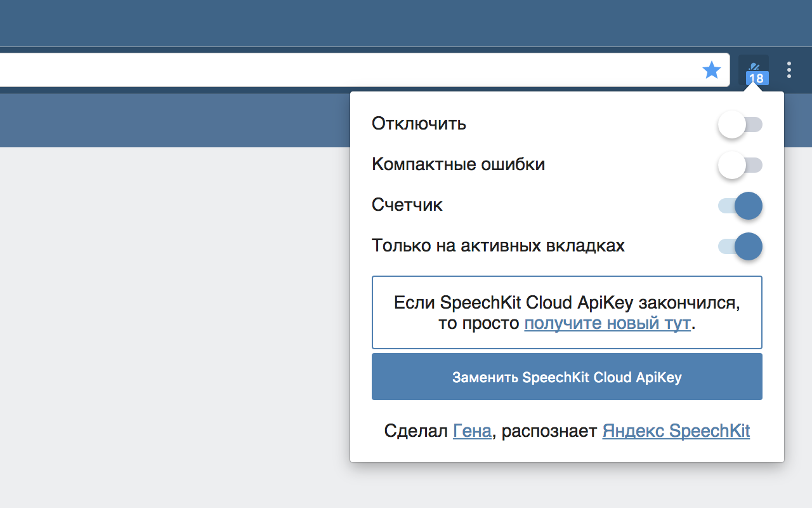This screenshot has height=508, width=812.
Task: Open the Гена author link
Action: [472, 431]
